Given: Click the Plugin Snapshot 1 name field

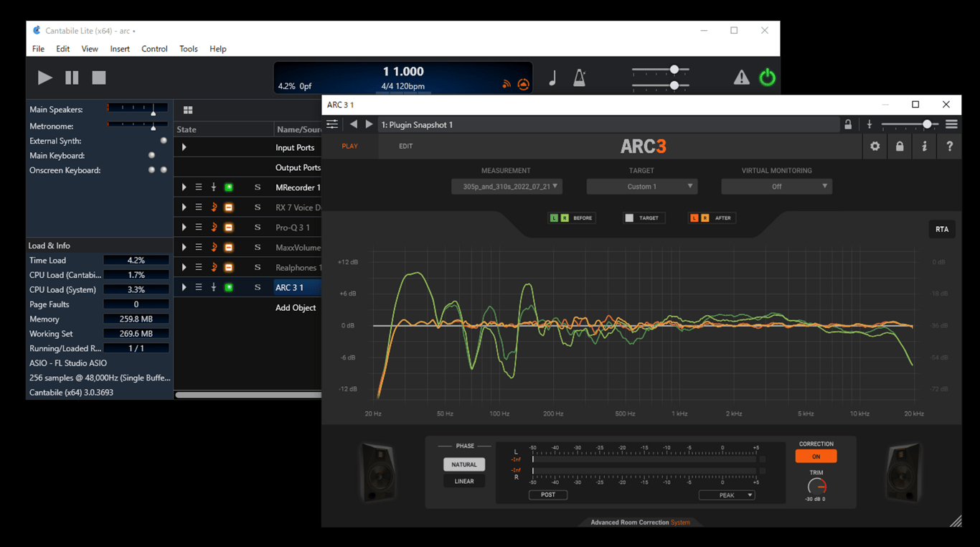Looking at the screenshot, I should pyautogui.click(x=608, y=125).
